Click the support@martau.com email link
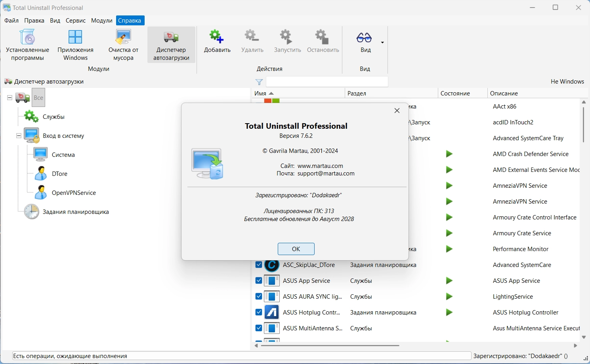This screenshot has height=364, width=590. pyautogui.click(x=326, y=173)
